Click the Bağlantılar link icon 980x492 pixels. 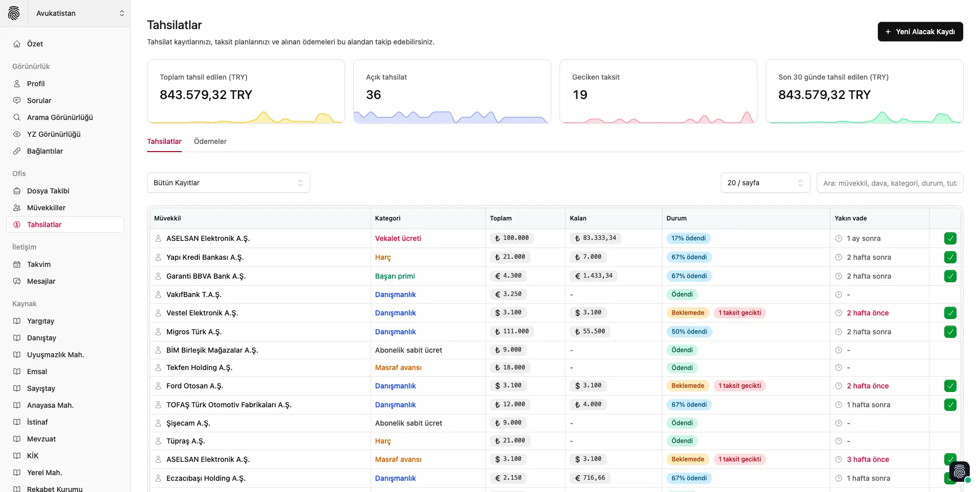click(x=17, y=151)
